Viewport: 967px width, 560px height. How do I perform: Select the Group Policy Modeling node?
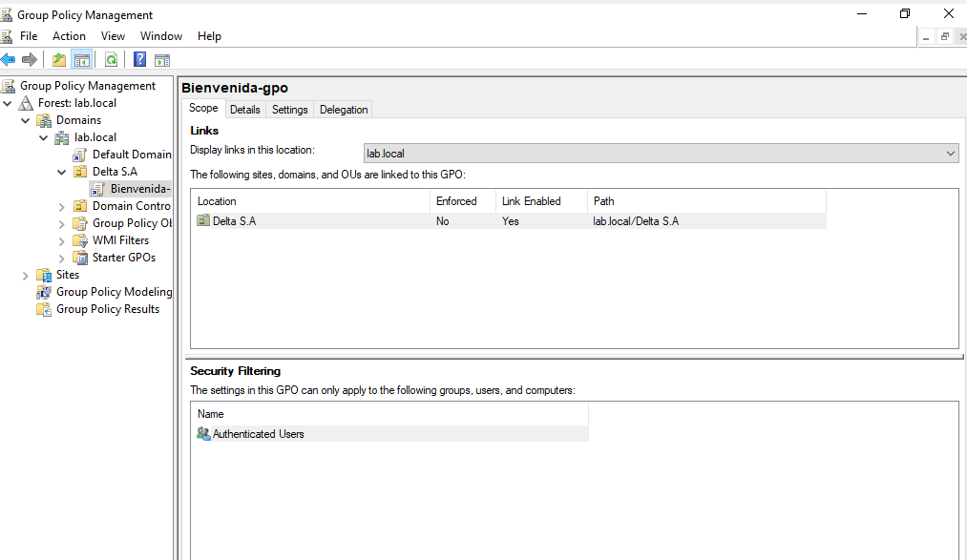(114, 292)
